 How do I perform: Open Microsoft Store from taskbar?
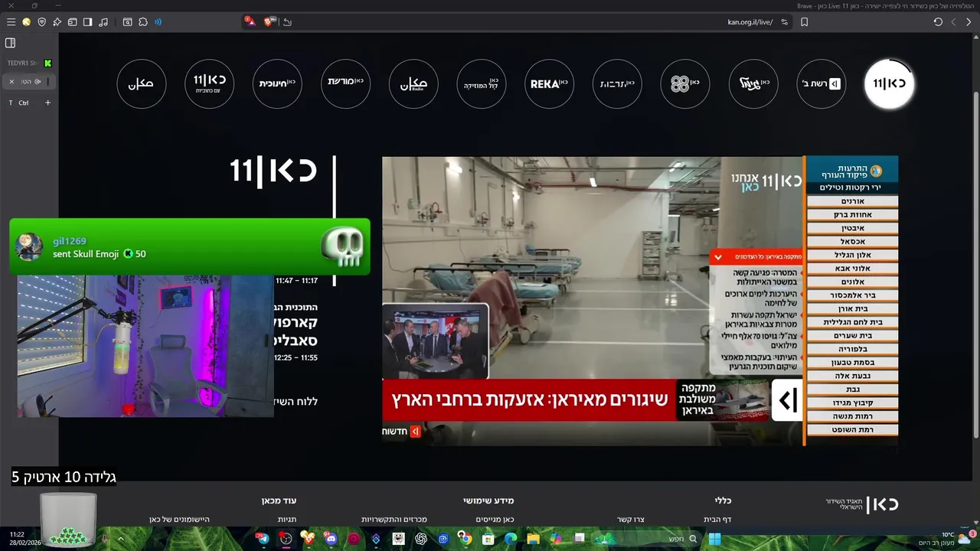coord(488,539)
